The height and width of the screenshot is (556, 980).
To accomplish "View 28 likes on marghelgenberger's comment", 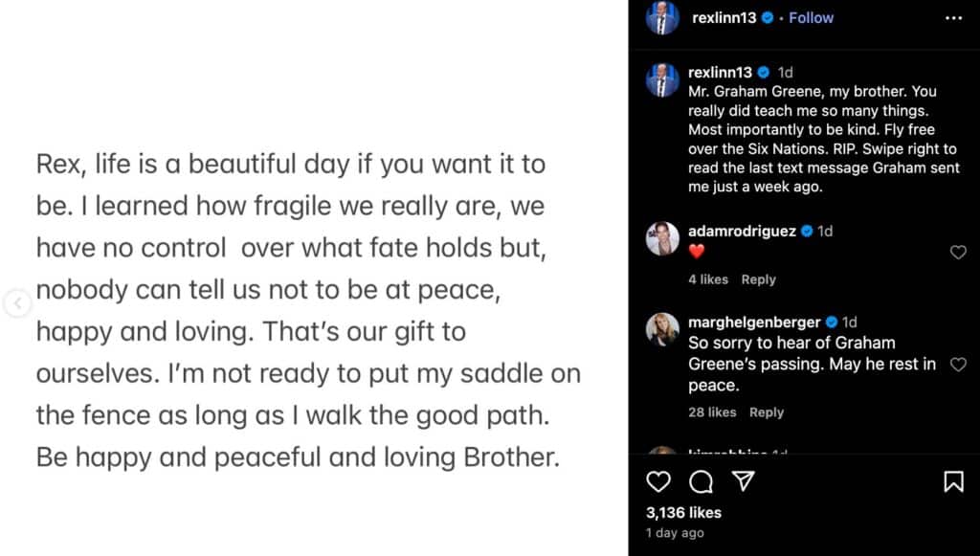I will pos(712,412).
